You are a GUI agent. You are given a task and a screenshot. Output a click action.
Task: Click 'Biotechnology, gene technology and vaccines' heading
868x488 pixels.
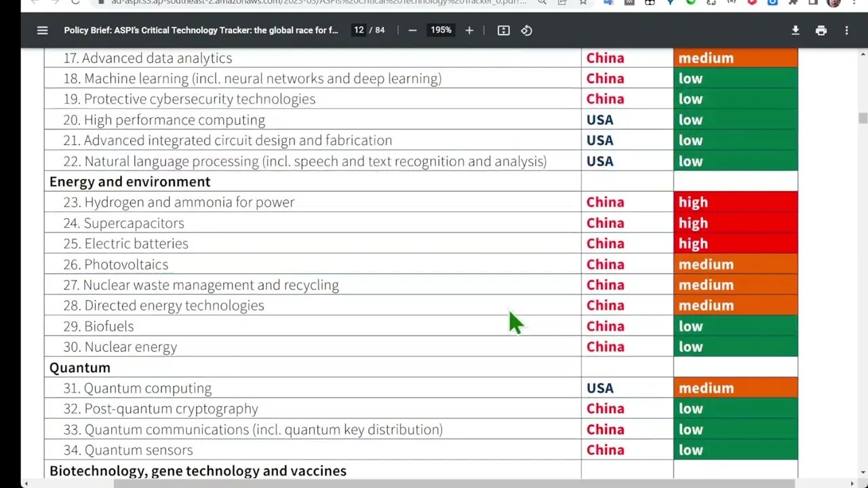click(198, 470)
